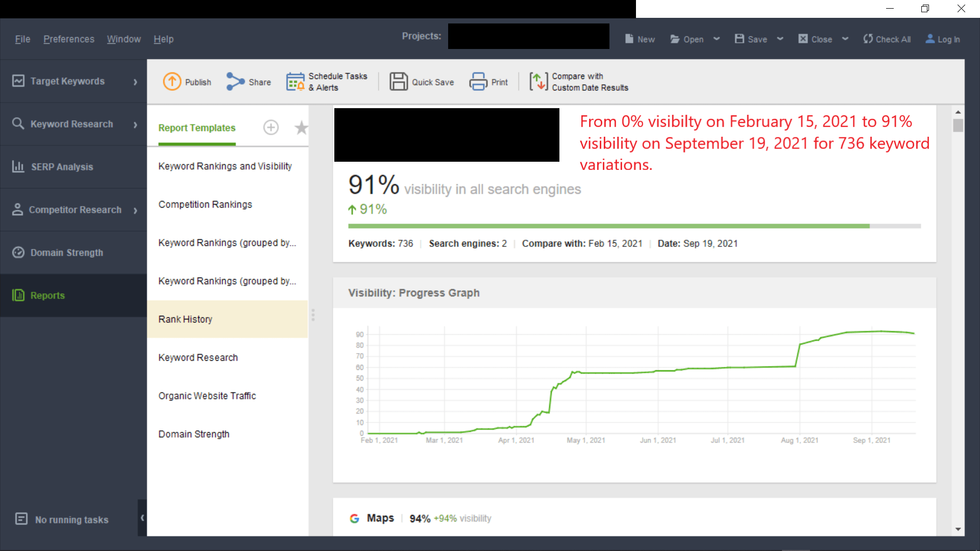Image resolution: width=980 pixels, height=551 pixels.
Task: Select the Rank History template
Action: 228,319
